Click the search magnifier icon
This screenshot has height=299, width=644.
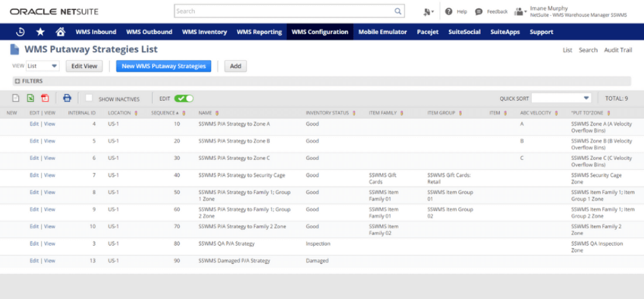point(398,11)
